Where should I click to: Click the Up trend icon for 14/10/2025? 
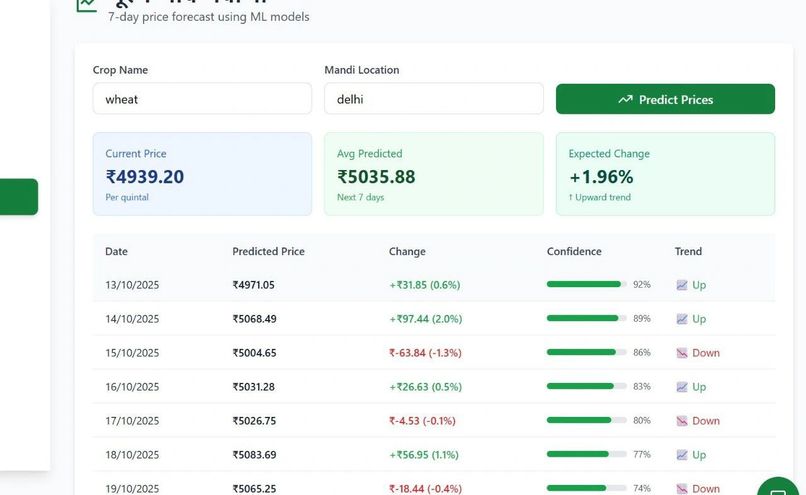682,319
